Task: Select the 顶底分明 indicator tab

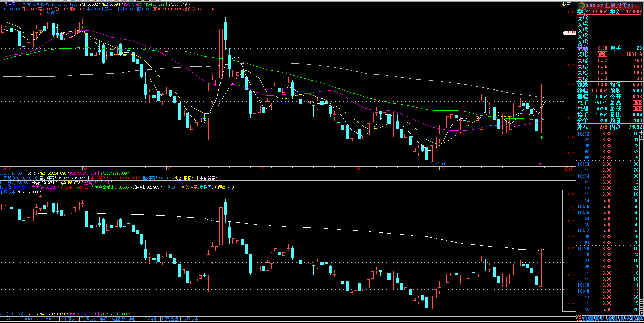Action: pyautogui.click(x=90, y=319)
